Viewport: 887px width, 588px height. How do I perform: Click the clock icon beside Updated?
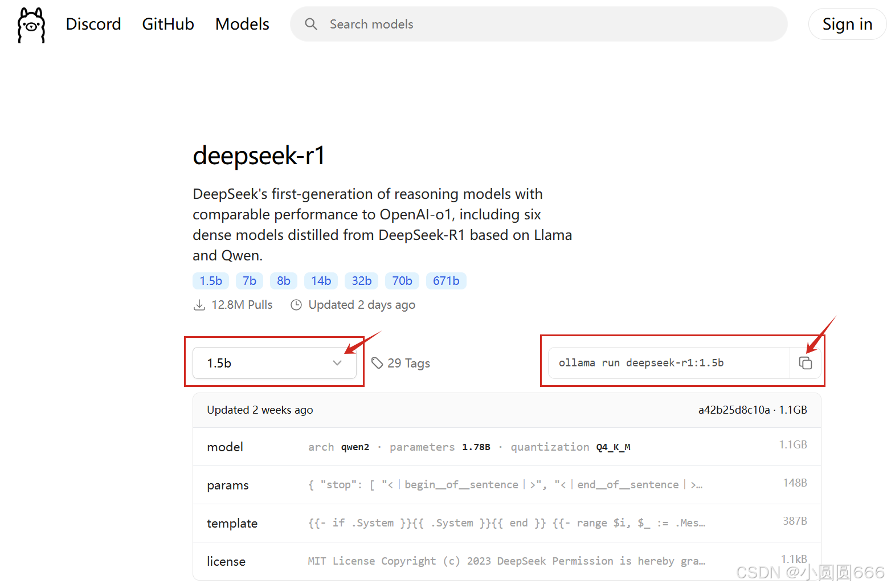click(x=296, y=305)
